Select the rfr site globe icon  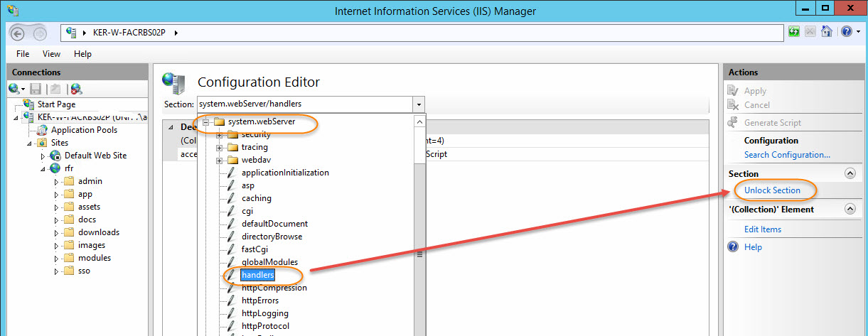55,168
